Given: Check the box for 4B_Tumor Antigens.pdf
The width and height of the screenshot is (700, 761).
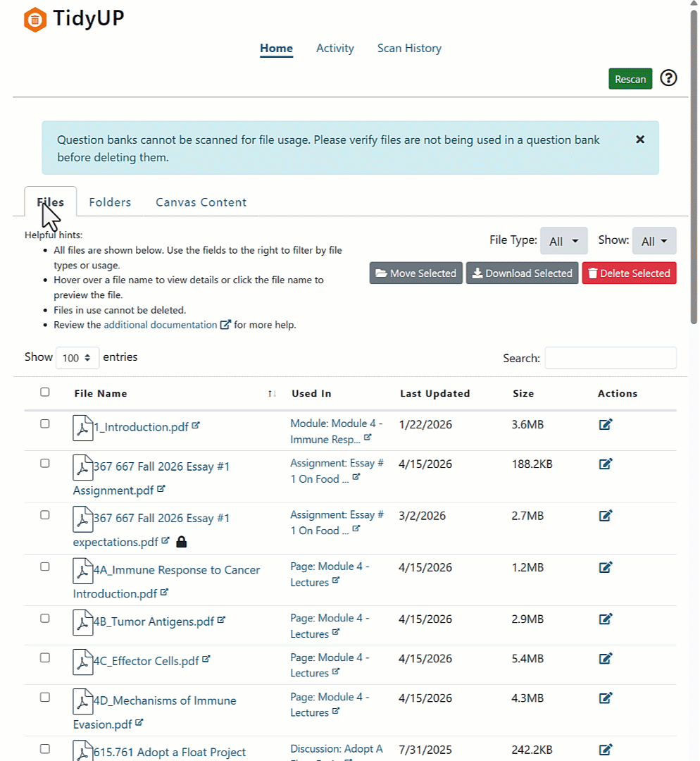Looking at the screenshot, I should tap(44, 619).
